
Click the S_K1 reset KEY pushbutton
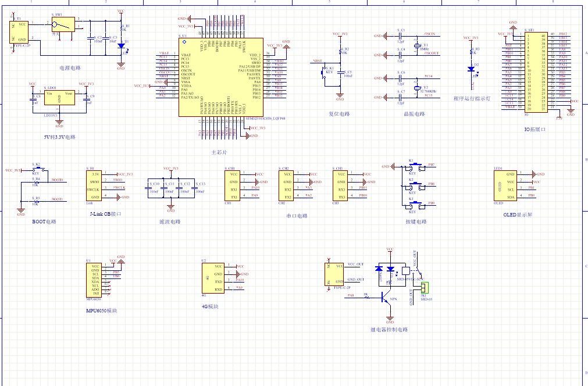[x=326, y=72]
